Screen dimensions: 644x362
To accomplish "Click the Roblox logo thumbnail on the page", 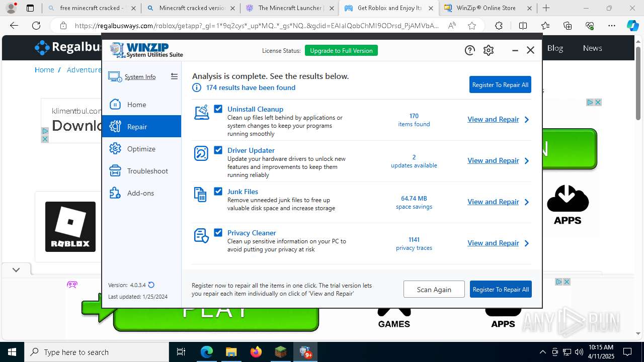I will (70, 227).
